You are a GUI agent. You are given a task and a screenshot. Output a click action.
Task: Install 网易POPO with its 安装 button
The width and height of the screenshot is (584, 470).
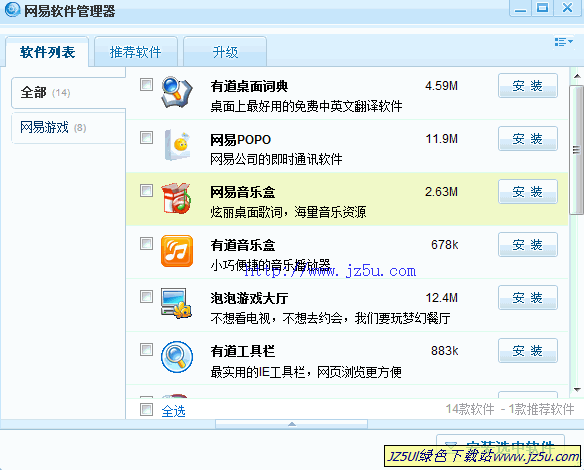point(528,139)
